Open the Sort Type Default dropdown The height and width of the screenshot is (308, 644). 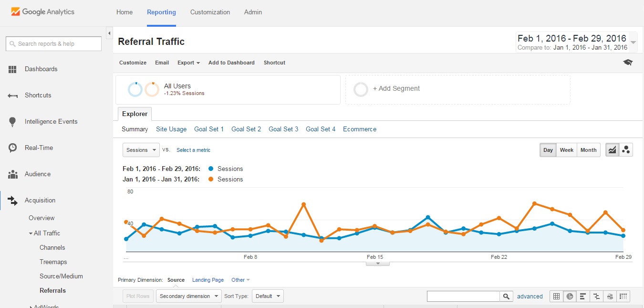268,296
